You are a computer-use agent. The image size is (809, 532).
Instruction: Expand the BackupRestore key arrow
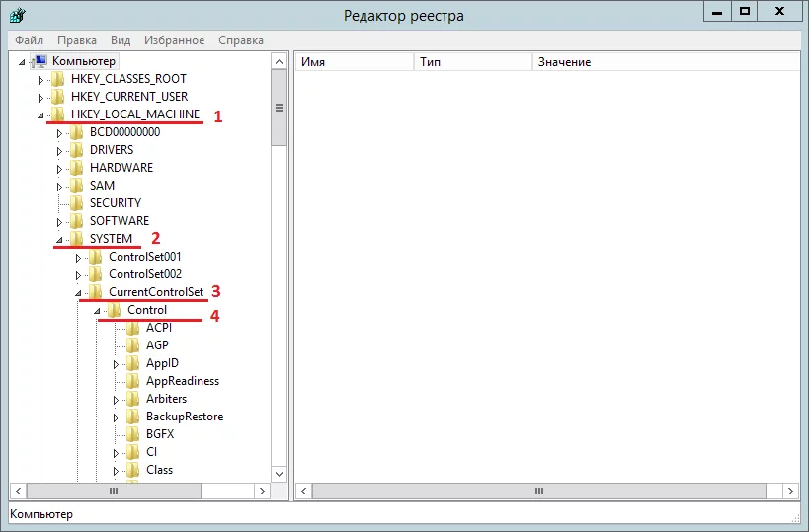pyautogui.click(x=117, y=418)
